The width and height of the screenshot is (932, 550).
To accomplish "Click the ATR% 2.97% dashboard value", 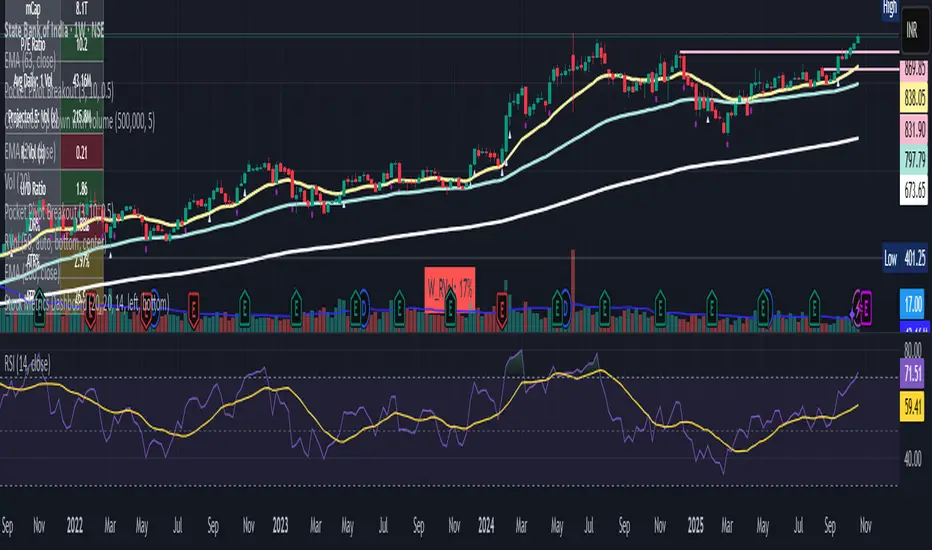I will coord(81,261).
